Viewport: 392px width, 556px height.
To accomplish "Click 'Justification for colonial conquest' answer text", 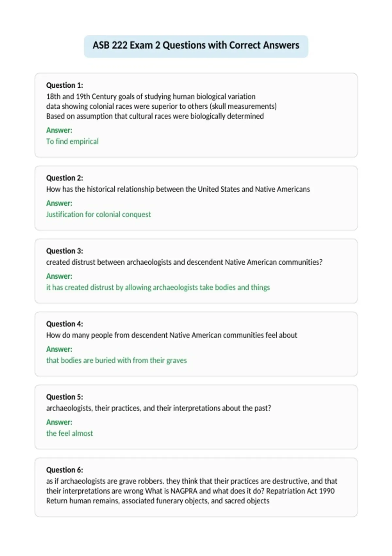I will click(98, 214).
